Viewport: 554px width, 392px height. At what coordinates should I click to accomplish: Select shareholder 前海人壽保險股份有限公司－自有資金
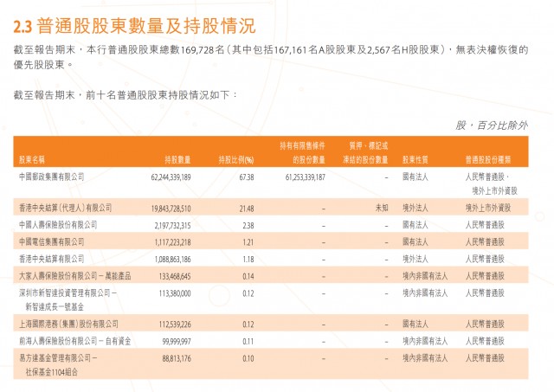pos(75,341)
